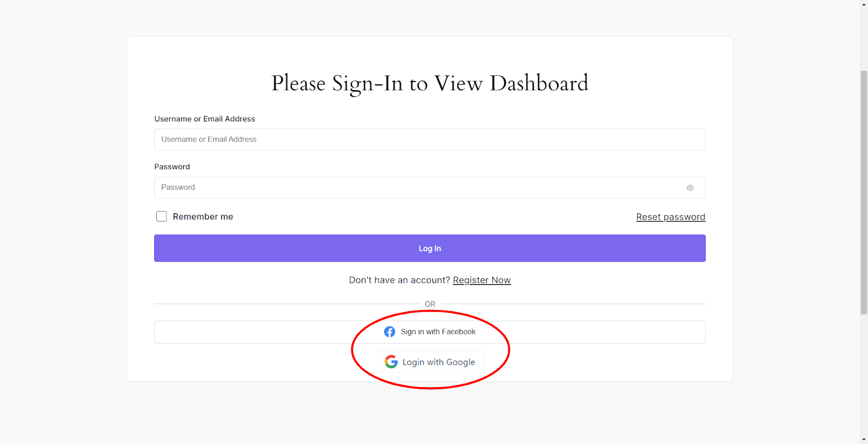Screen dimensions: 868x444
Task: Click the scrollbar up arrow icon
Action: 863,4
